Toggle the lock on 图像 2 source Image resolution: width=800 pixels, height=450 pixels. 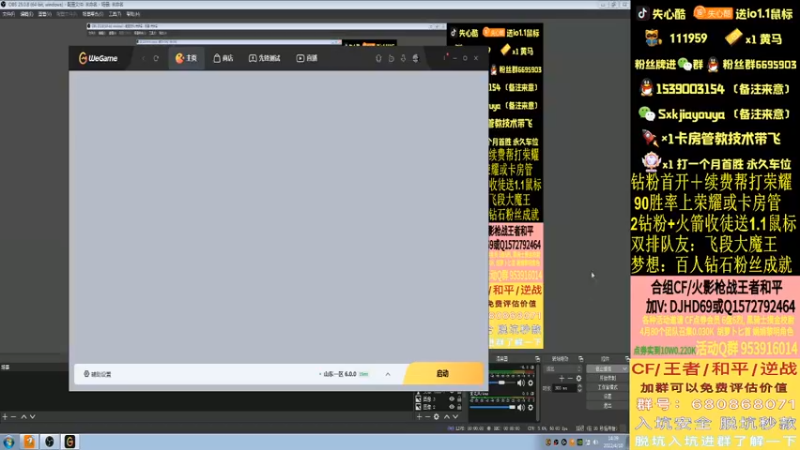click(x=459, y=407)
